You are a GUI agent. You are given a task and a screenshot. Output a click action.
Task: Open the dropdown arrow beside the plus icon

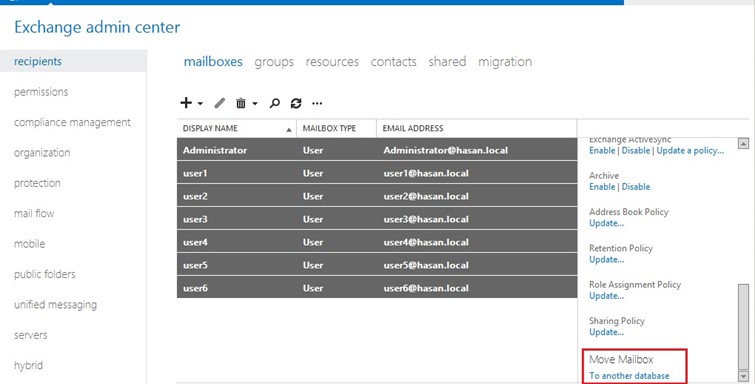click(200, 103)
